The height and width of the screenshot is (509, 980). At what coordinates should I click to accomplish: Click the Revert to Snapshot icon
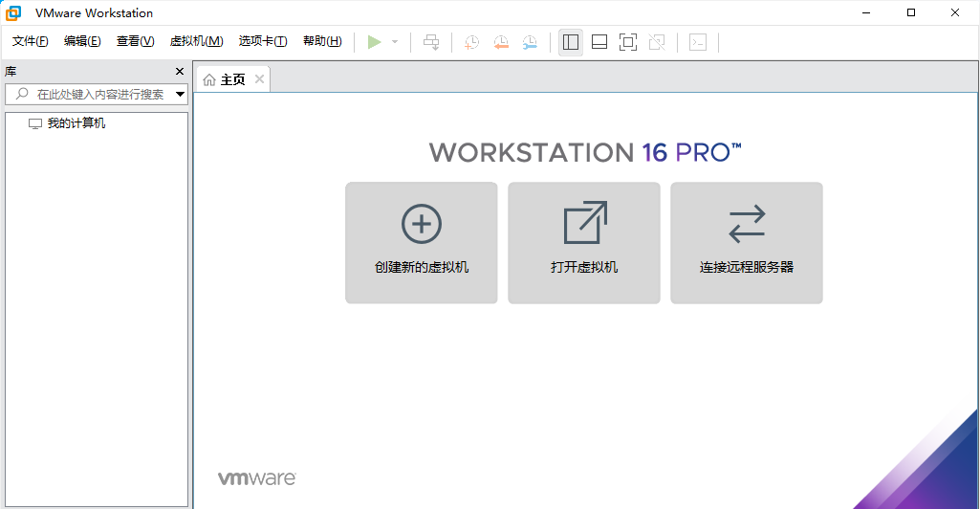pyautogui.click(x=501, y=42)
